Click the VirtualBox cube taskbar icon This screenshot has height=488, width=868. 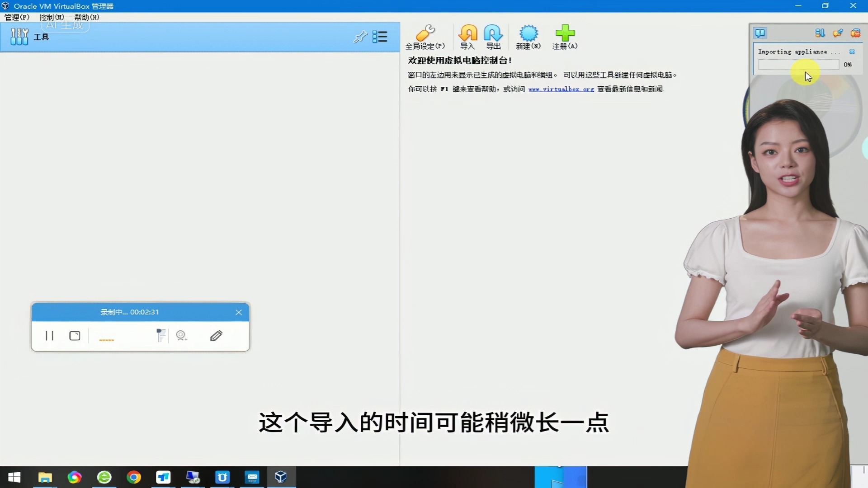coord(281,477)
